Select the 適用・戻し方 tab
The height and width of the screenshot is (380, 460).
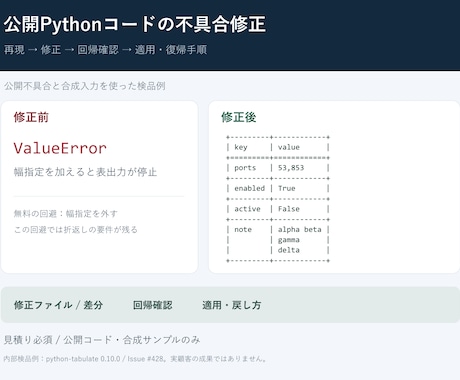(x=231, y=305)
